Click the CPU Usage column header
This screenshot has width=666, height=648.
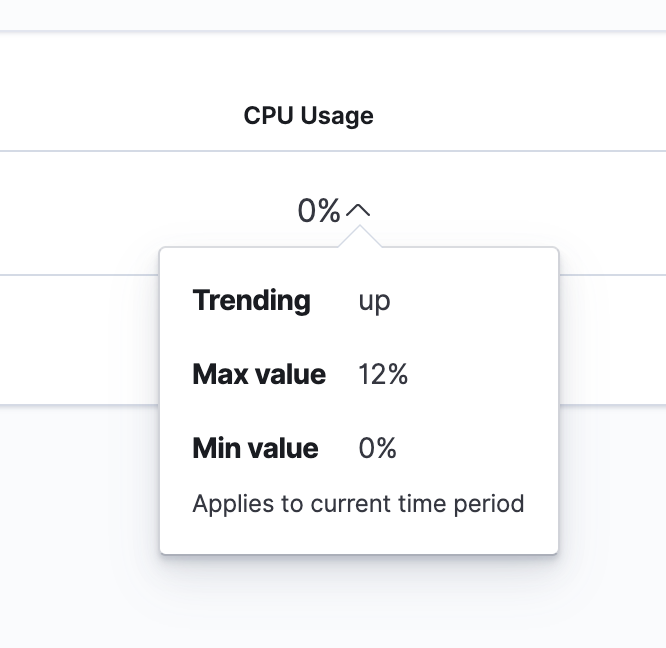(308, 116)
